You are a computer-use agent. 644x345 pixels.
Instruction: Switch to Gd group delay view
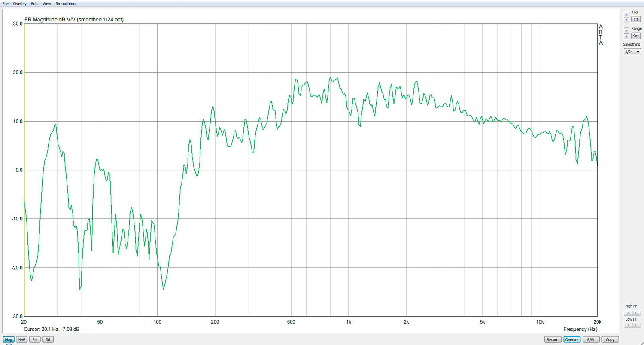(x=48, y=339)
